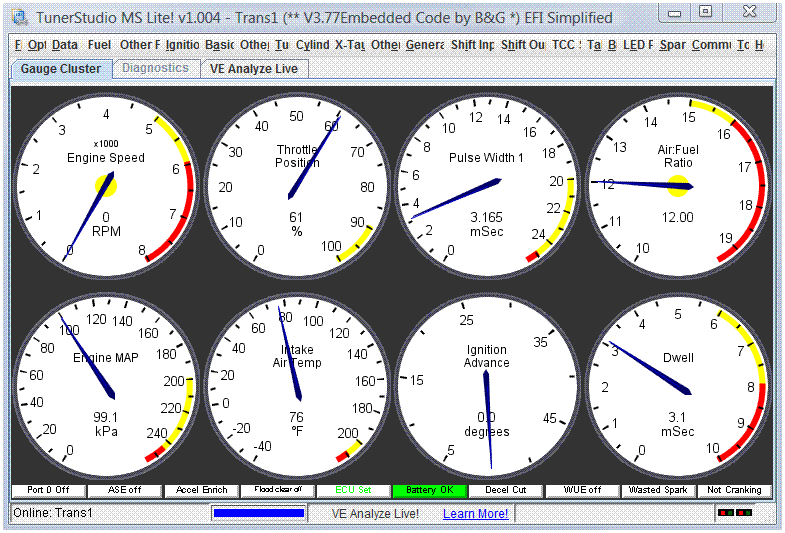Open the Ignition menu

coord(182,45)
